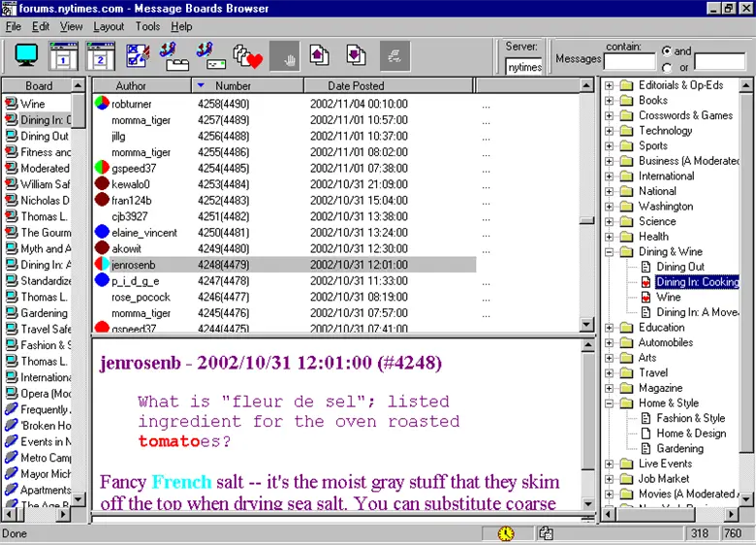
Task: Click robturner's multicolor circle icon
Action: (102, 103)
